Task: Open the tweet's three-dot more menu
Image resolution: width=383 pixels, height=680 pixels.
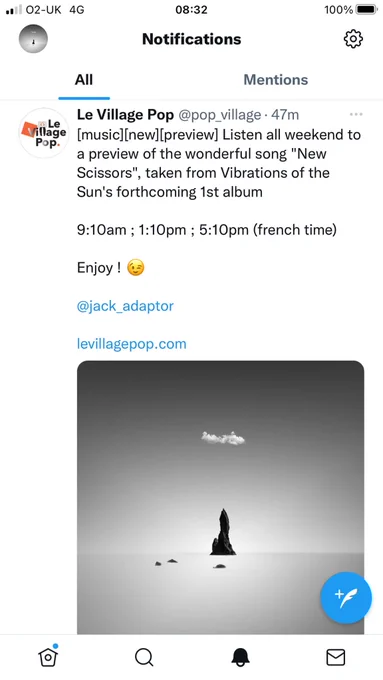Action: click(356, 114)
